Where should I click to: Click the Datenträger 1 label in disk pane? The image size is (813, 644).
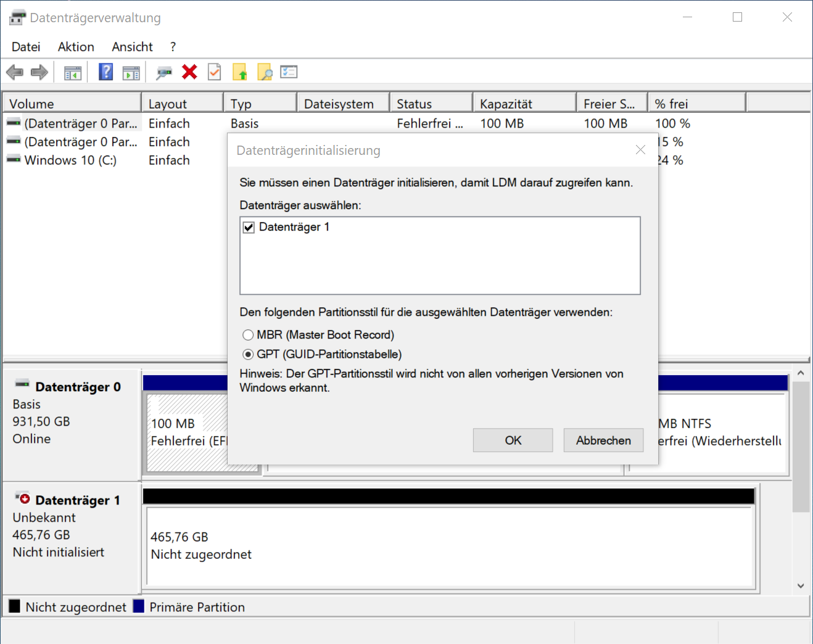[78, 500]
